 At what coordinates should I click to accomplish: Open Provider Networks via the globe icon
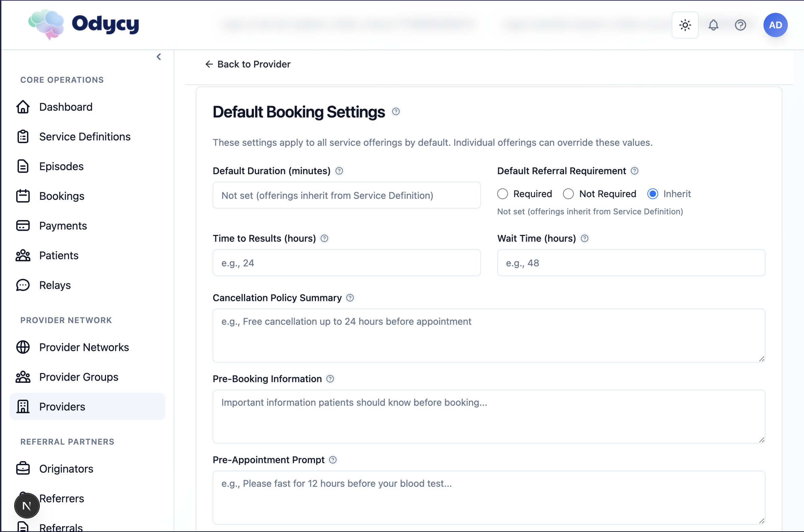tap(22, 347)
